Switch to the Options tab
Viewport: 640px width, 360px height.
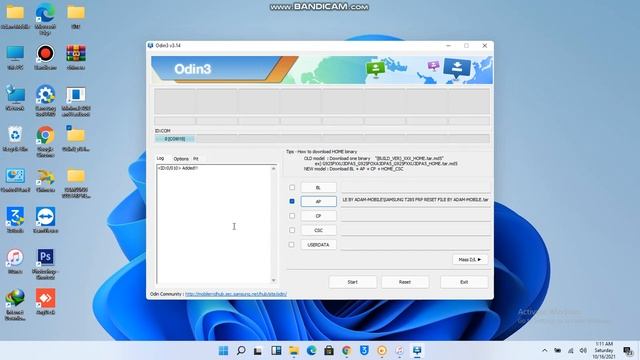(x=181, y=159)
